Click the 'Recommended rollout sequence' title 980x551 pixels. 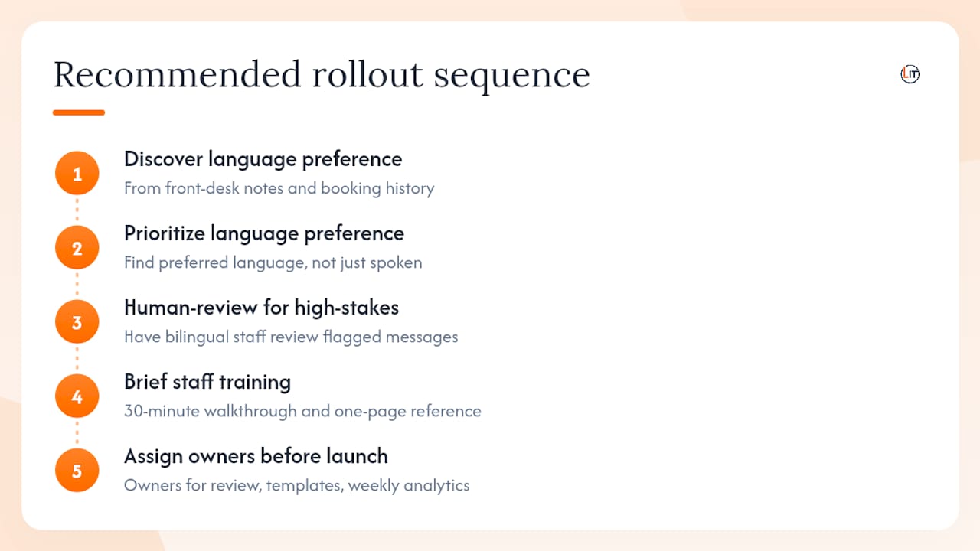[322, 75]
